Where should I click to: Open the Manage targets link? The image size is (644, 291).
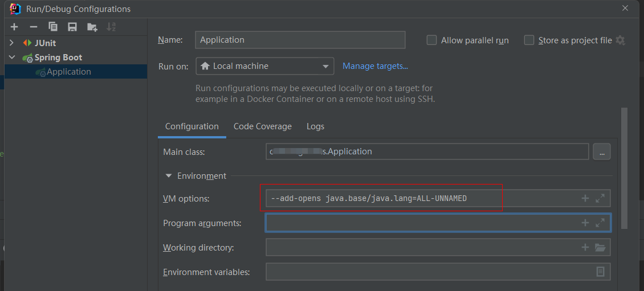375,66
